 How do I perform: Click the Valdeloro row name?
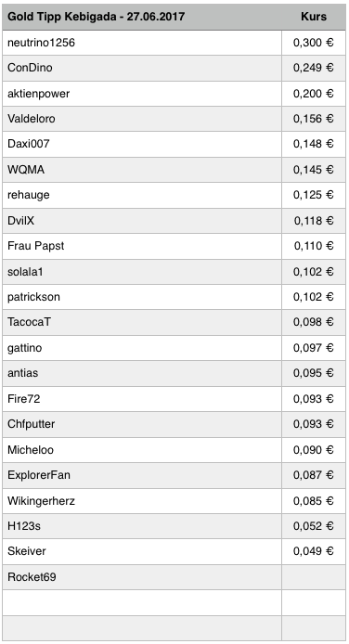coord(142,119)
